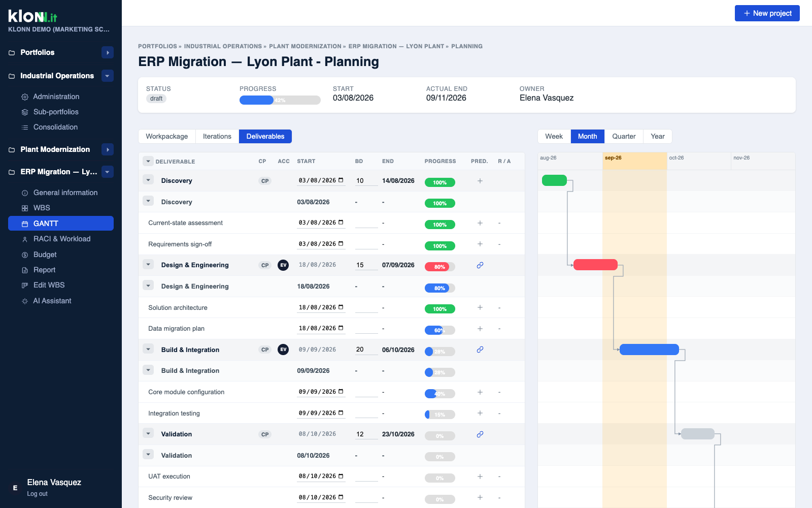Click plus icon on UAT execution row
This screenshot has width=812, height=508.
[480, 477]
